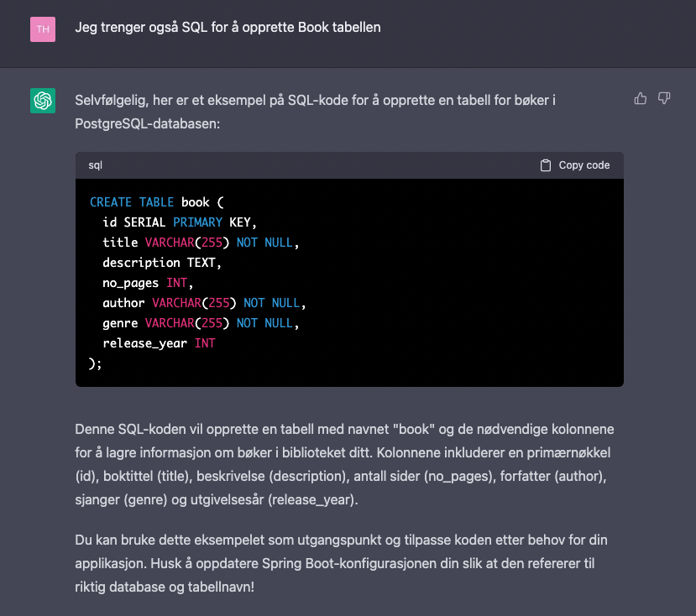Click the thumbs up feedback icon
696x616 pixels.
tap(641, 99)
